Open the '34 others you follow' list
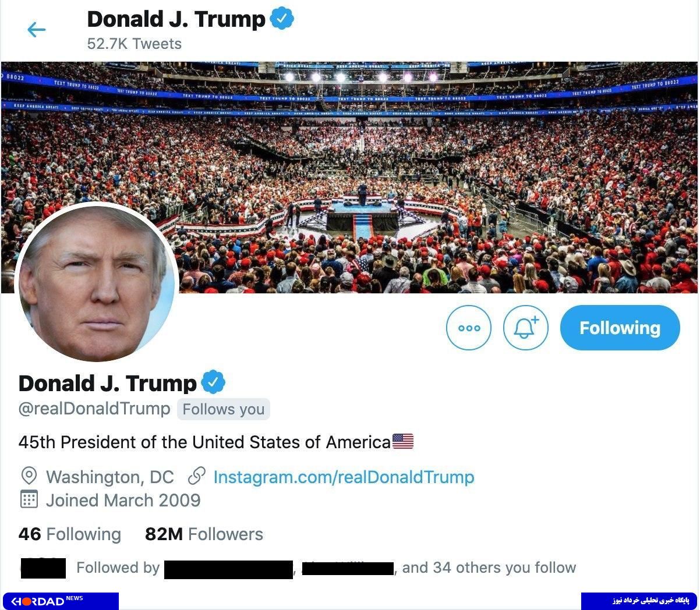Viewport: 700px width, 610px height. (489, 568)
